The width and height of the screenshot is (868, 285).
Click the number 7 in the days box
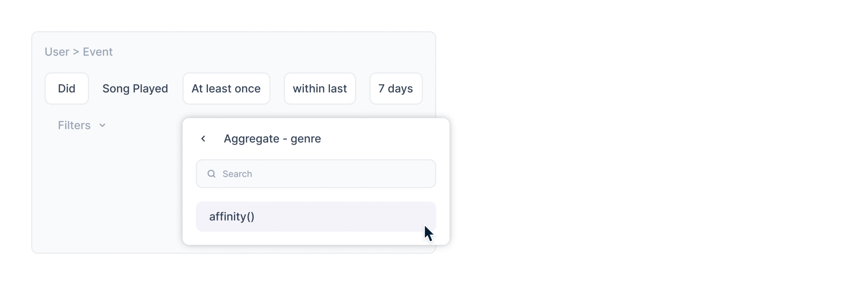pyautogui.click(x=381, y=89)
